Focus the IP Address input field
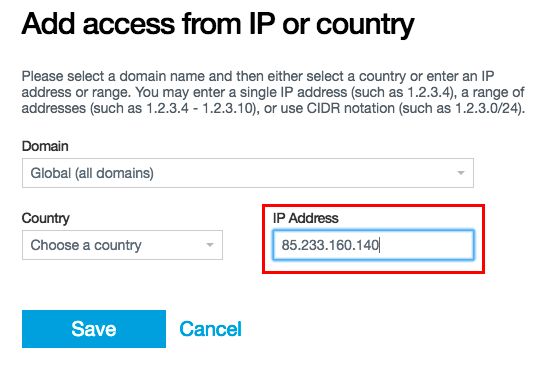 373,245
